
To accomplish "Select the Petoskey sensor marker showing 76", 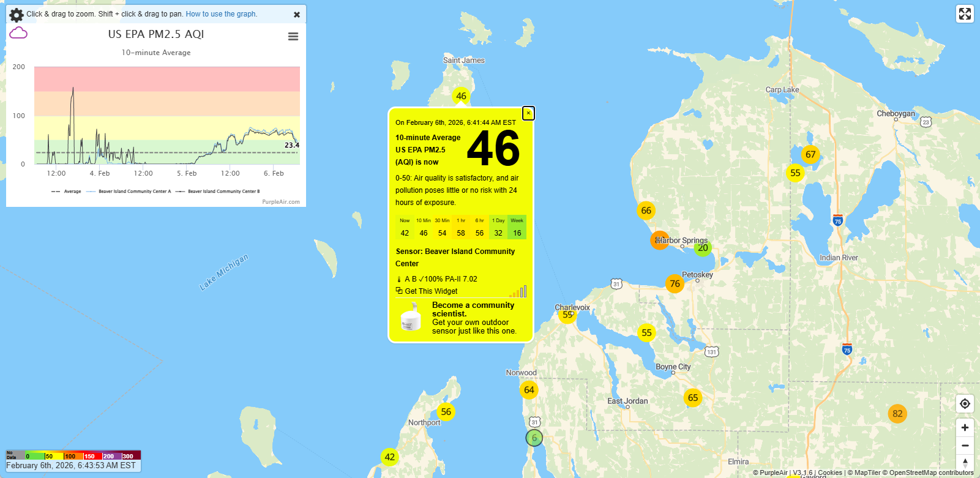I will click(675, 284).
